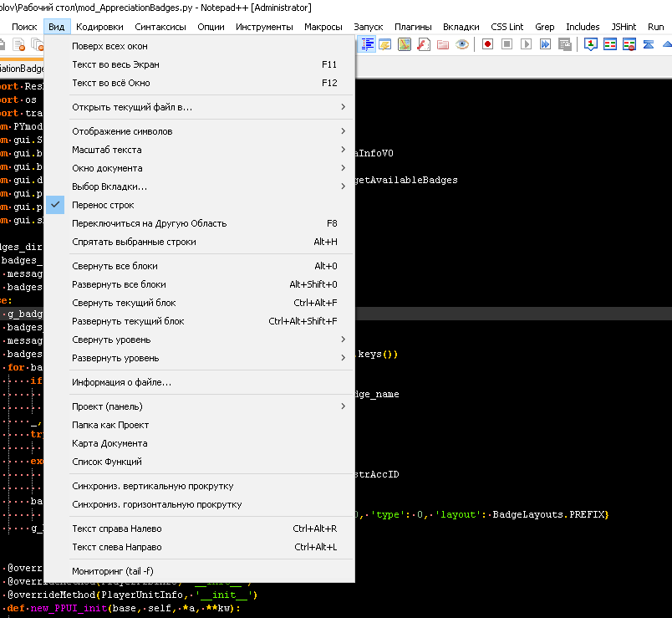Screen dimensions: 672x618
Task: Run macro multiple times icon
Action: tap(545, 44)
